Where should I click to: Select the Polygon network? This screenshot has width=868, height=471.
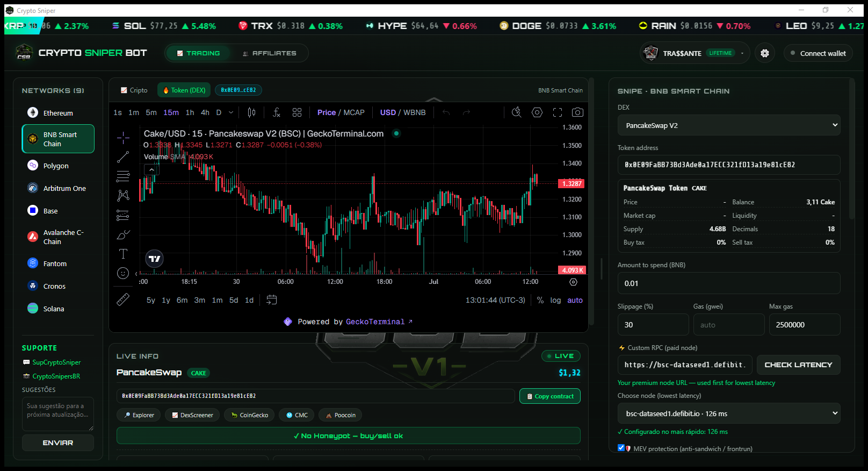pos(58,166)
